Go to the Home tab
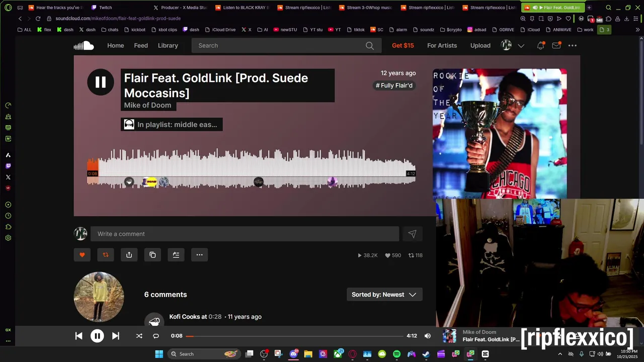This screenshot has height=362, width=644. point(115,45)
